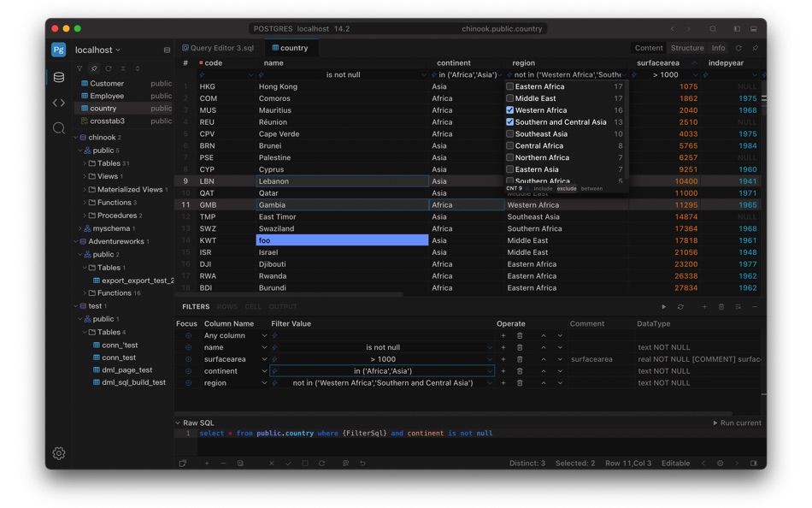Viewport: 812px width, 508px height.
Task: Open the continent column name dropdown in filters
Action: [x=264, y=371]
